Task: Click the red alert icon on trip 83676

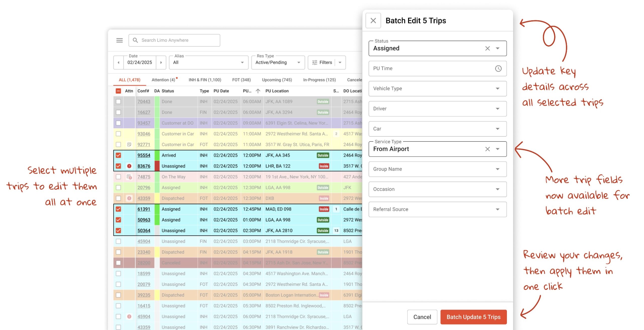Action: [x=129, y=166]
